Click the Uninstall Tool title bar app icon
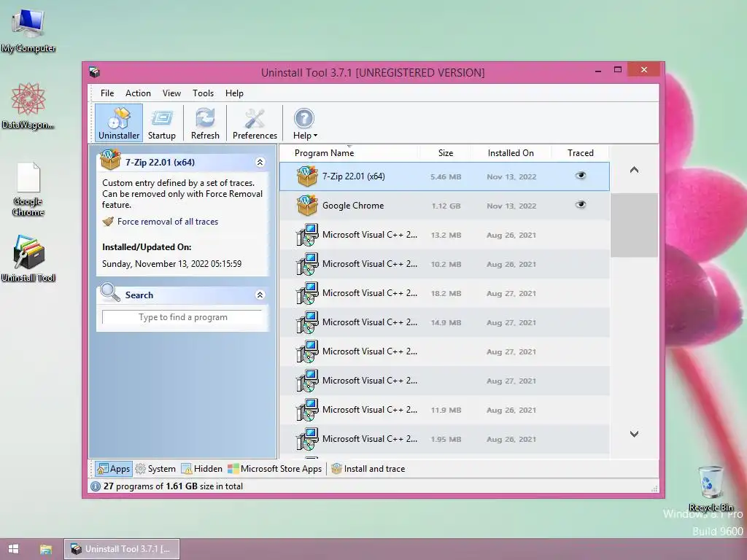 [94, 72]
